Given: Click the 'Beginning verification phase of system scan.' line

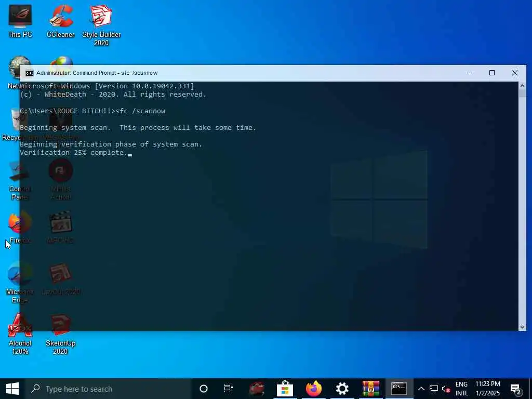Looking at the screenshot, I should pyautogui.click(x=111, y=144).
